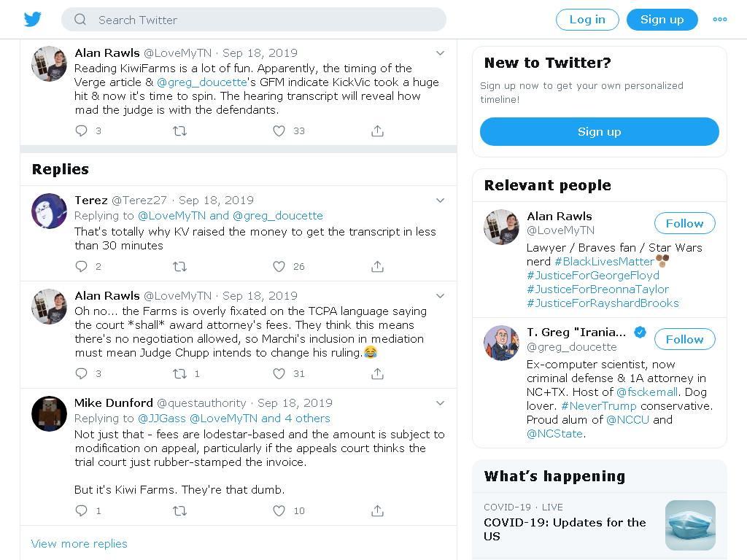
Task: Share Alan Rawls' top KiwiFarms tweet
Action: [377, 131]
